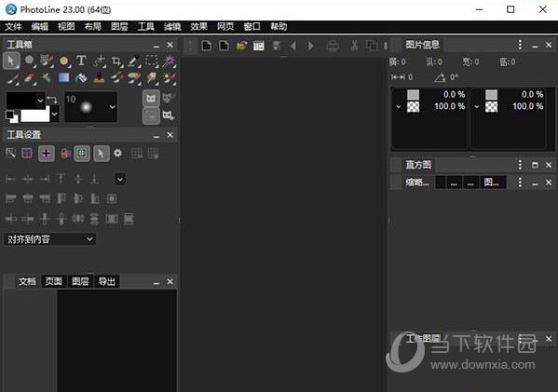Swap foreground and background colors

[52, 100]
